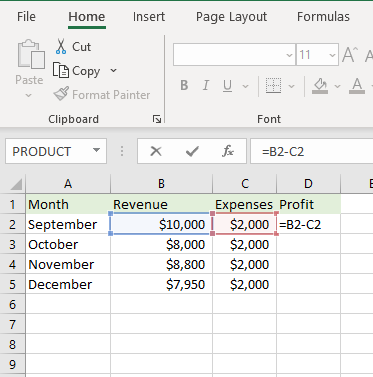Select cell B3 with $8,000
This screenshot has height=377, width=373.
tap(161, 244)
